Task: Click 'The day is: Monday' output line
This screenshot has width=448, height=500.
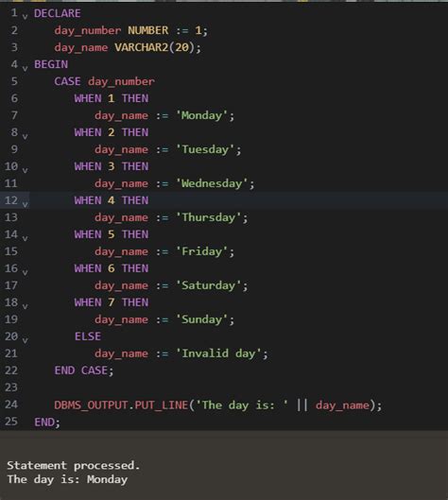Action: point(67,479)
